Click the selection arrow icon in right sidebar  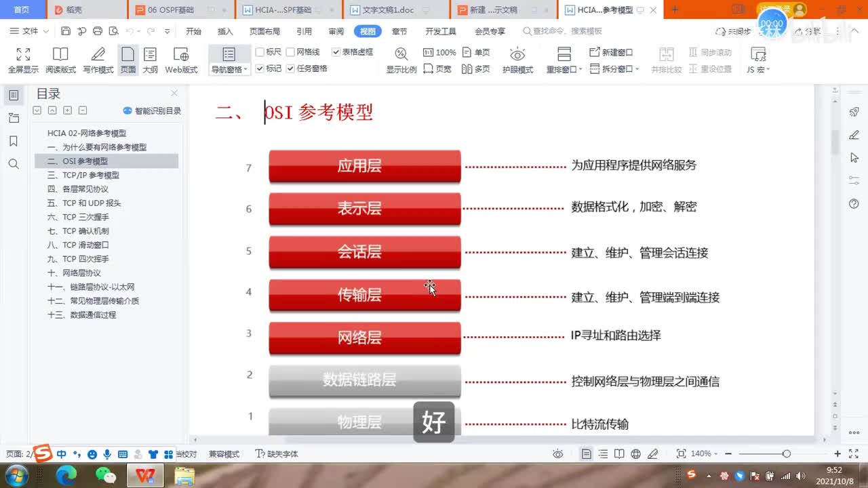(x=854, y=157)
